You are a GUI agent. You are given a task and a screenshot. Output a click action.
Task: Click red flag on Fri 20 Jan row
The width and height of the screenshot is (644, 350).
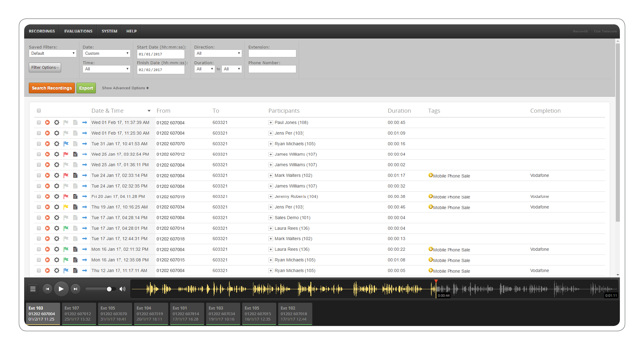(x=66, y=196)
